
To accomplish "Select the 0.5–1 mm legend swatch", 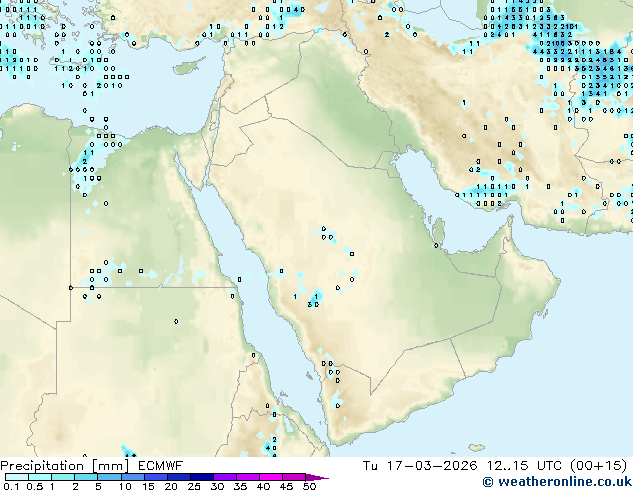I will tap(40, 477).
